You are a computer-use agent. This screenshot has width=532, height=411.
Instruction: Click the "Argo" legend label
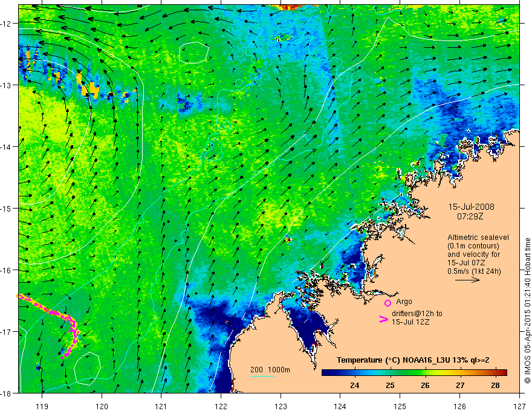404,302
